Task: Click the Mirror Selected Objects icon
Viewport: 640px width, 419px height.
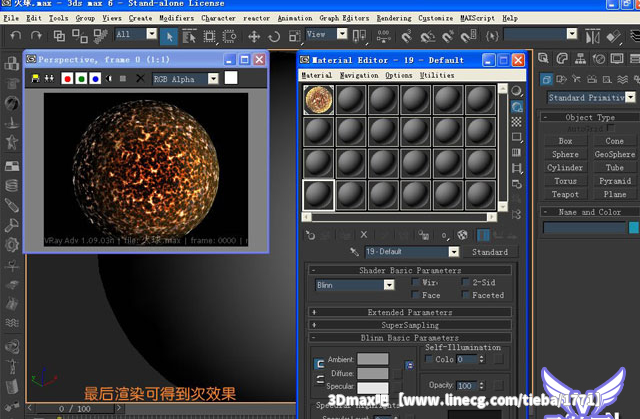Action: [592, 37]
